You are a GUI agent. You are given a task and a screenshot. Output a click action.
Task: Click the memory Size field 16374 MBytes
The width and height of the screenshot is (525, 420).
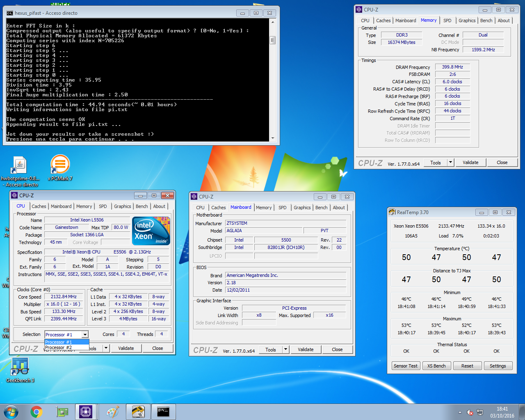coord(402,42)
